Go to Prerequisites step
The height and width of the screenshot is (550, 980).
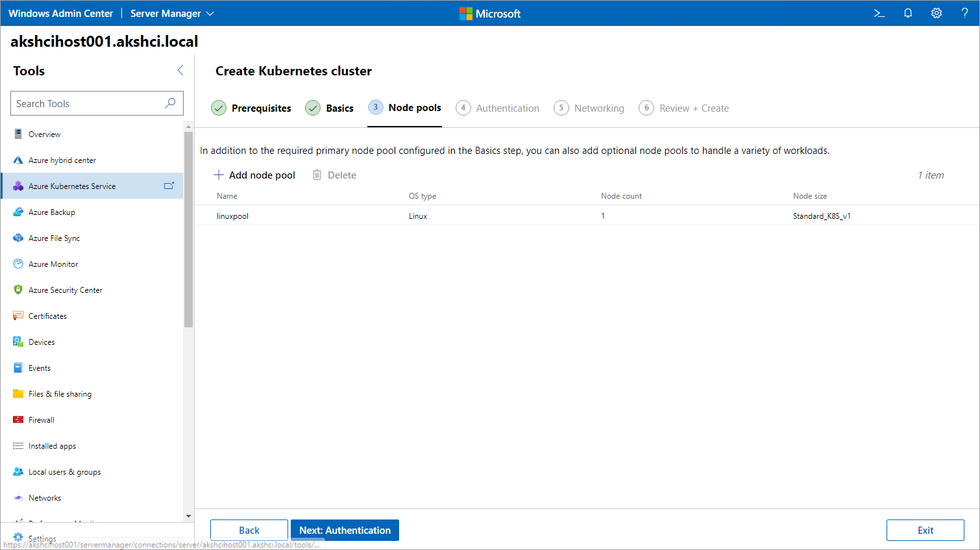click(x=251, y=108)
